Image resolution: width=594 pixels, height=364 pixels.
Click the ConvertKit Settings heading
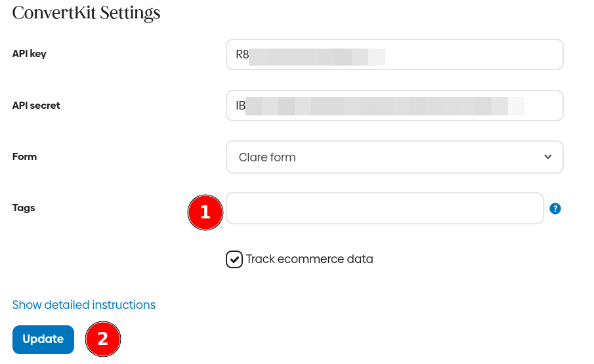click(86, 12)
